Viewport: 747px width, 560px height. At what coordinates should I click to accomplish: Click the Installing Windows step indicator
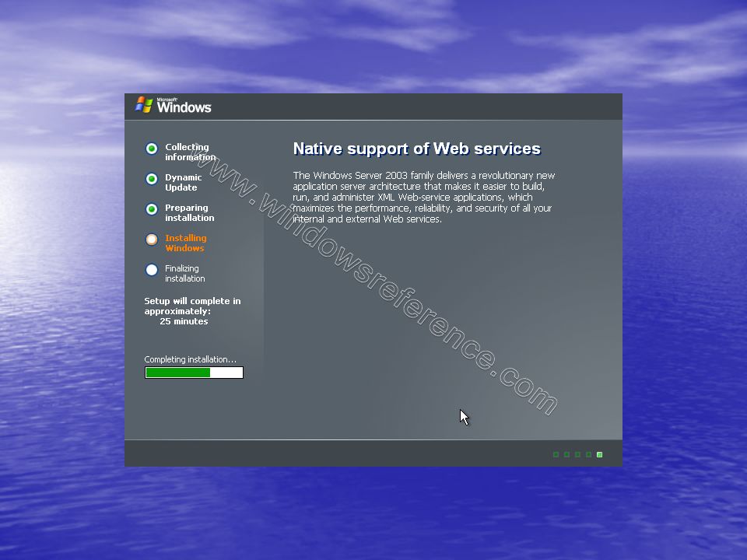152,240
